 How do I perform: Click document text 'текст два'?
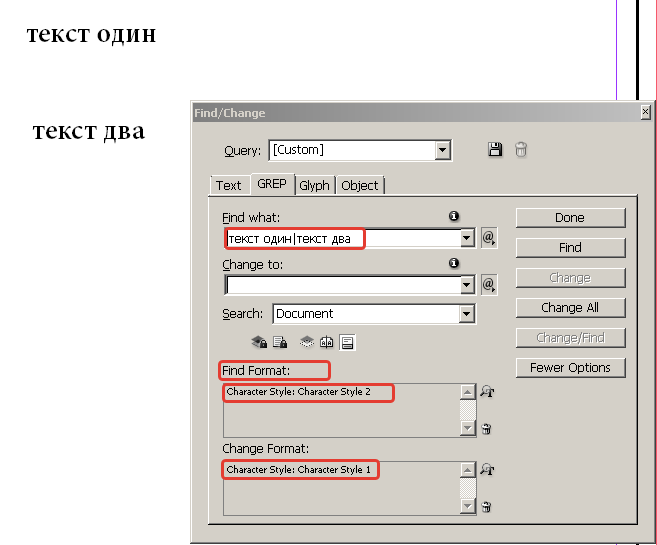point(89,131)
